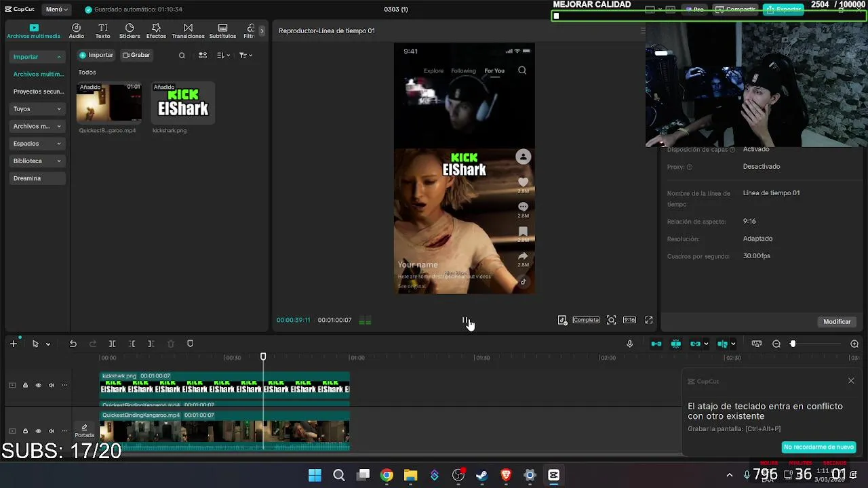The height and width of the screenshot is (488, 868).
Task: Expand the Biblioteca sidebar section
Action: tap(37, 161)
